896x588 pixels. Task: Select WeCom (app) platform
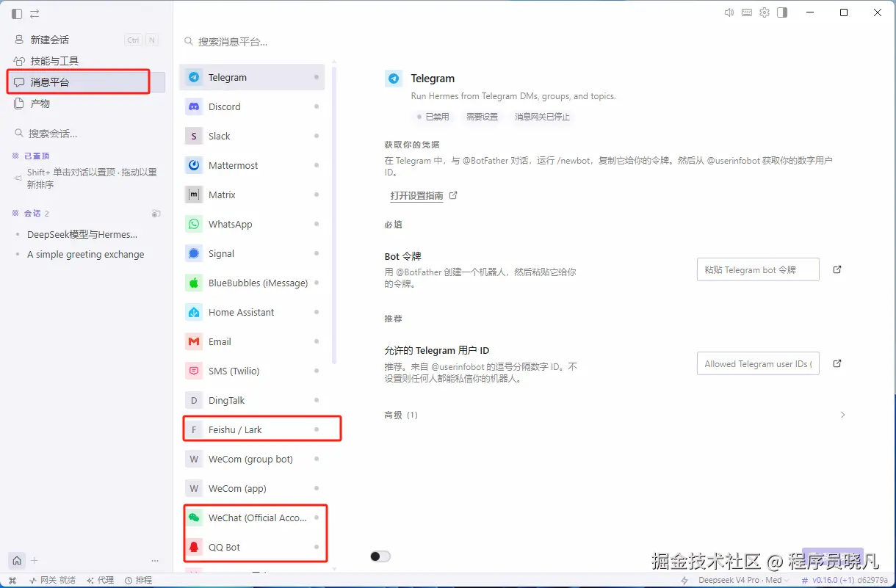[252, 488]
